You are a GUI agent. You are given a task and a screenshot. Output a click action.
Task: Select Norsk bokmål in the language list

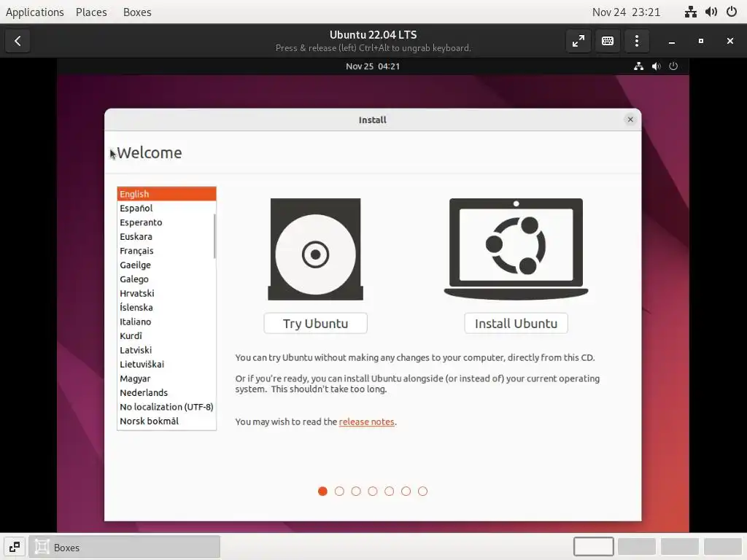click(x=166, y=421)
